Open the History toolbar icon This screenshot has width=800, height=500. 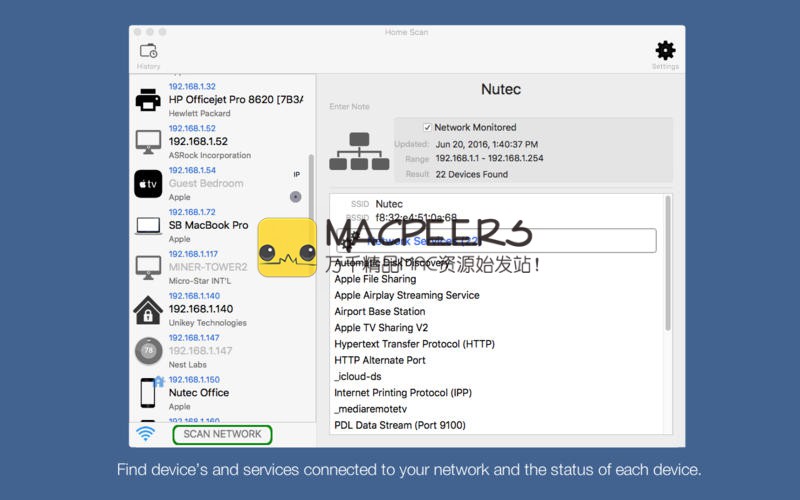click(148, 51)
